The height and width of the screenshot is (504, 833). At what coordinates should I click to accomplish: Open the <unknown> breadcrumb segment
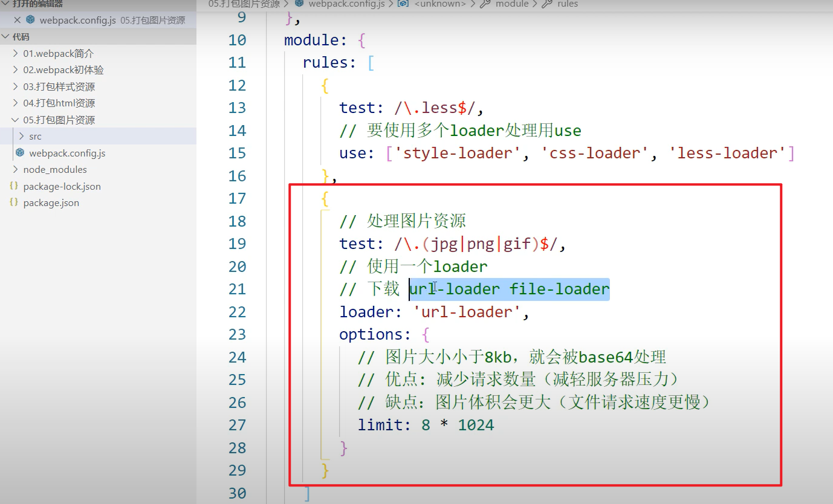440,4
